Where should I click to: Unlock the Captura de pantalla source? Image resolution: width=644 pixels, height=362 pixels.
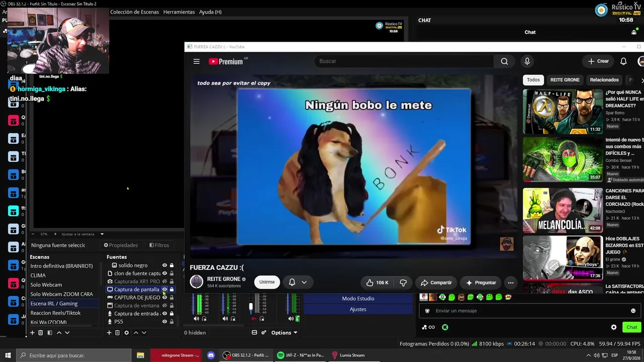click(x=172, y=290)
